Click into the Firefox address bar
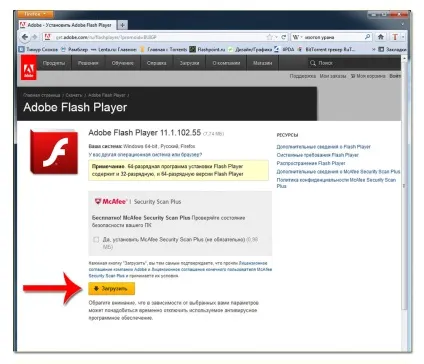The width and height of the screenshot is (424, 364). [160, 37]
